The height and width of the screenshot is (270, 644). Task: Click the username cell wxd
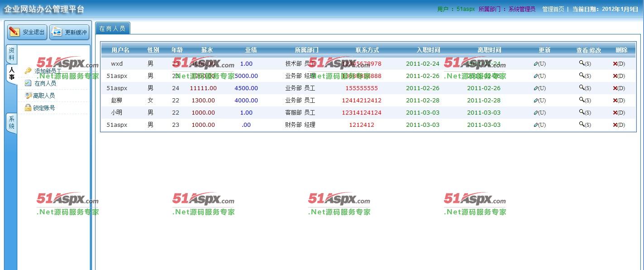tap(117, 64)
